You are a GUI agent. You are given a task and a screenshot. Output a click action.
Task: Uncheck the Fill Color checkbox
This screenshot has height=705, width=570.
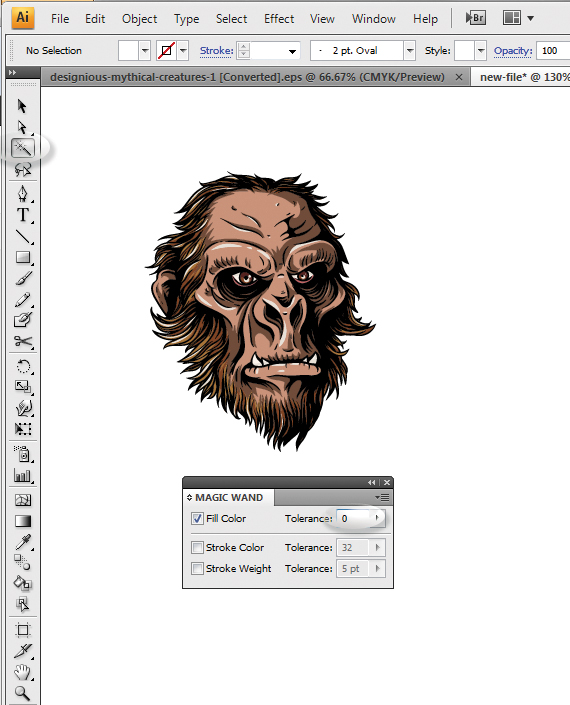click(197, 518)
